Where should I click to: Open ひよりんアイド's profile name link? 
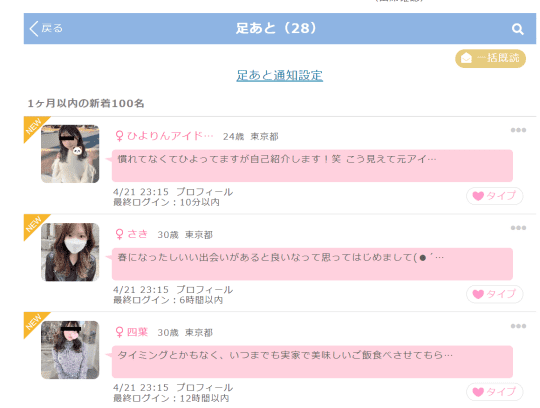point(170,136)
